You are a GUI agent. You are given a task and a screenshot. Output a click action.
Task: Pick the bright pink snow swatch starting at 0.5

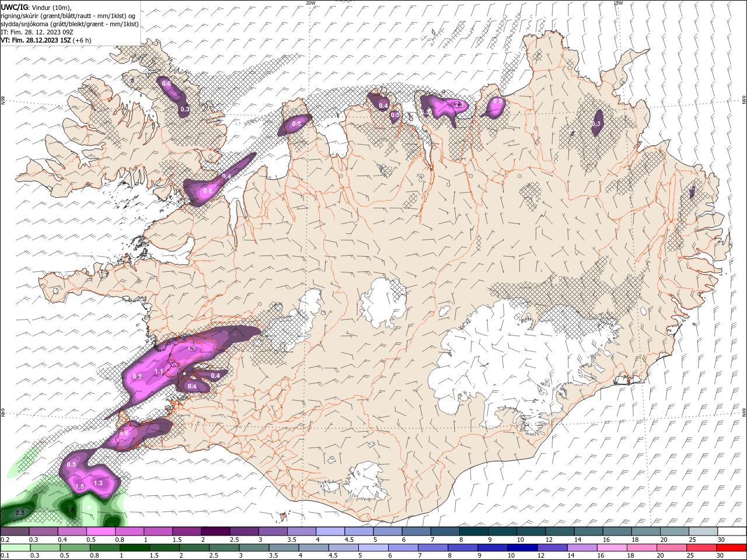[100, 531]
